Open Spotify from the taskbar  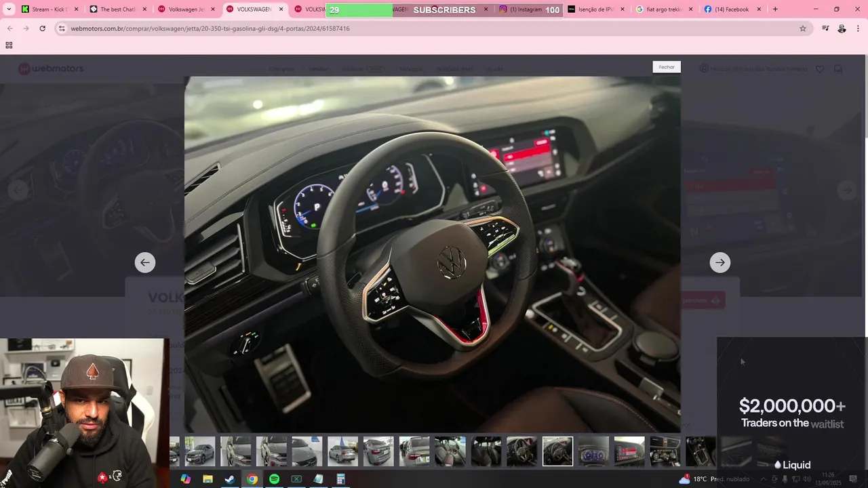[274, 479]
